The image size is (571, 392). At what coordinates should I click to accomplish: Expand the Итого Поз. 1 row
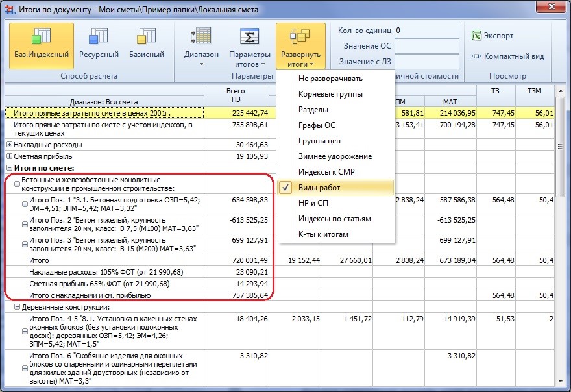click(x=25, y=204)
